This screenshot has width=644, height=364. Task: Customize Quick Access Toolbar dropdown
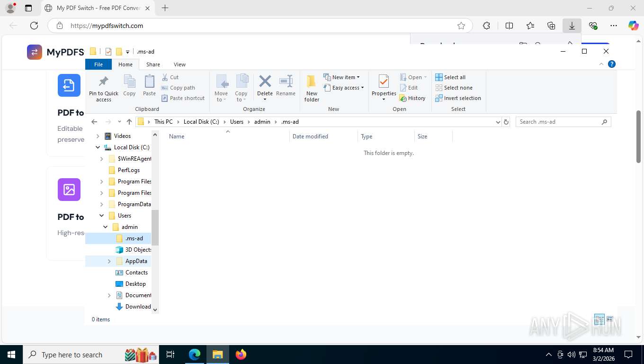point(127,52)
